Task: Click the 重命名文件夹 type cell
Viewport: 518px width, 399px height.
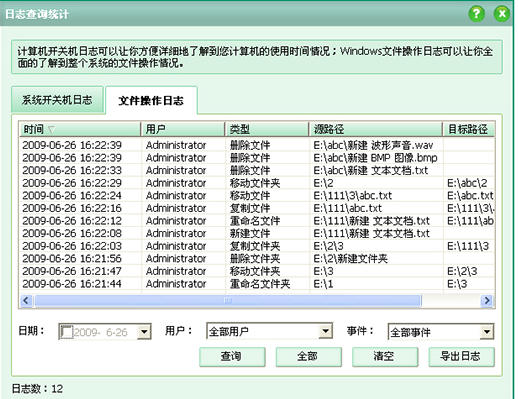Action: tap(260, 284)
